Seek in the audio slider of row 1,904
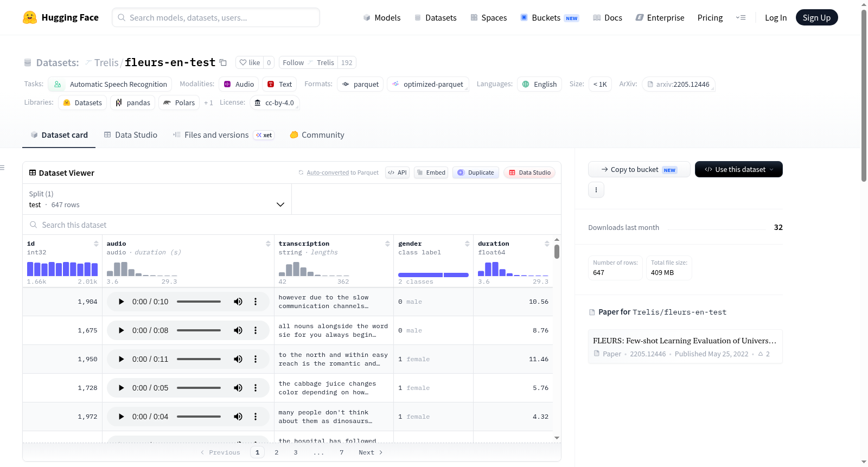This screenshot has height=467, width=868. pos(199,302)
